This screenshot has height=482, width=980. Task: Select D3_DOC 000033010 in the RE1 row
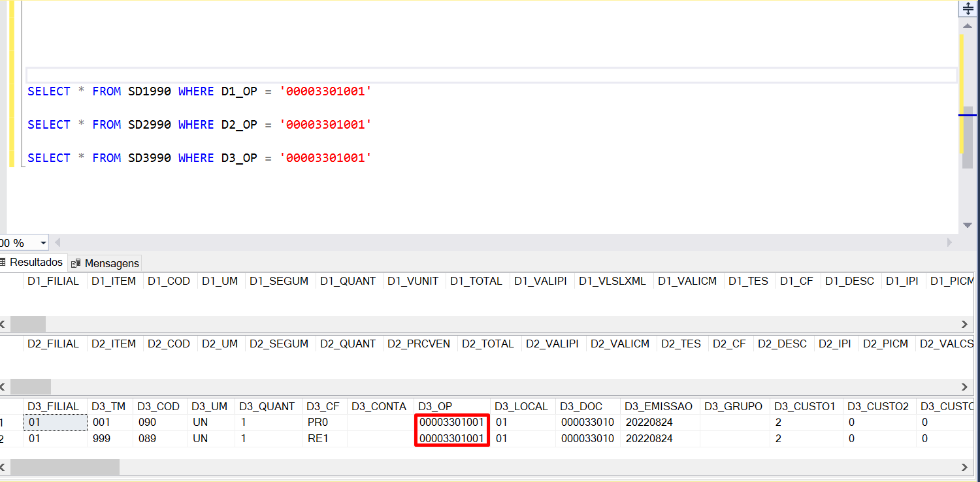click(588, 439)
